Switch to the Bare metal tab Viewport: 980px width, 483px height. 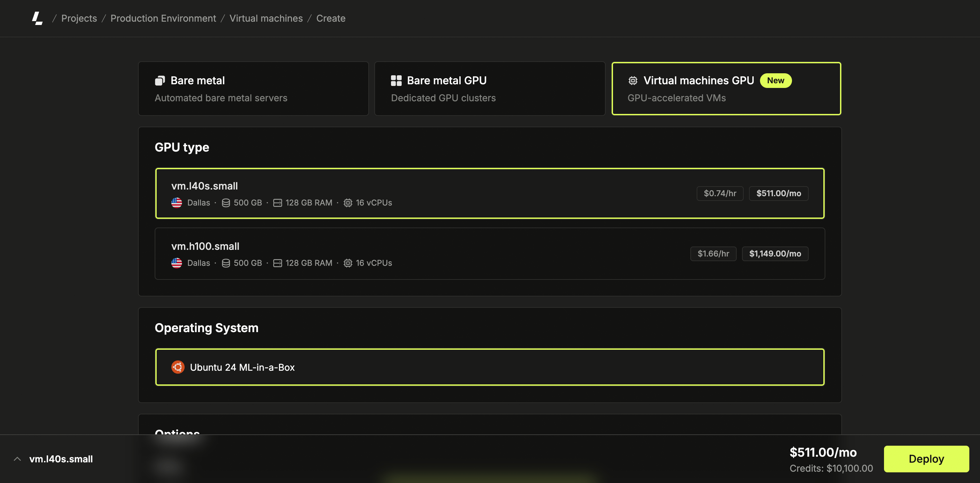254,88
